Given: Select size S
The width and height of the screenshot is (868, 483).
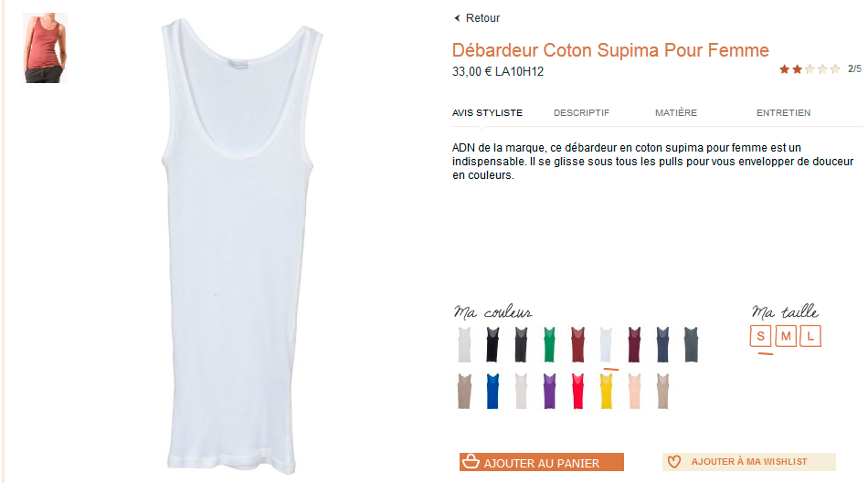Looking at the screenshot, I should (x=760, y=336).
